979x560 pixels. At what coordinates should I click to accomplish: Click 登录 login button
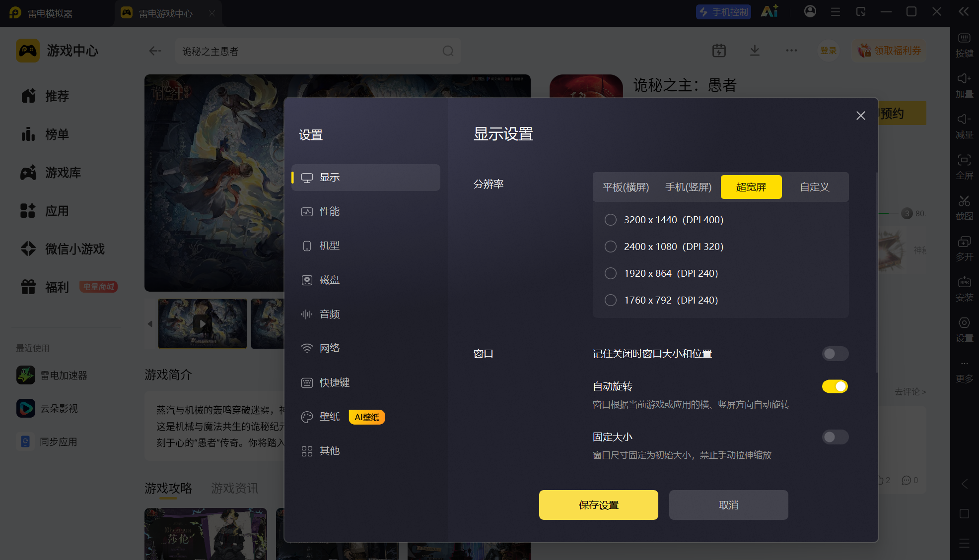(828, 51)
